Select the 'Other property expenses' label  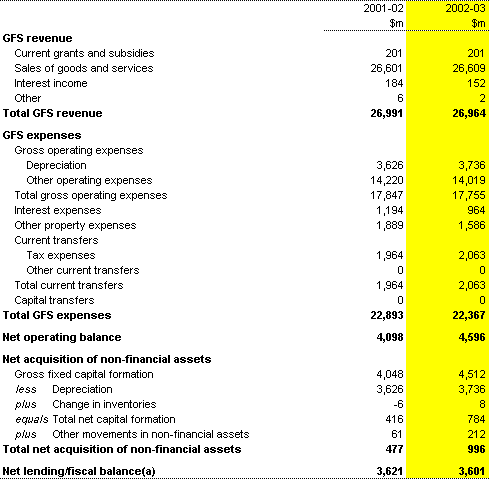tap(75, 226)
